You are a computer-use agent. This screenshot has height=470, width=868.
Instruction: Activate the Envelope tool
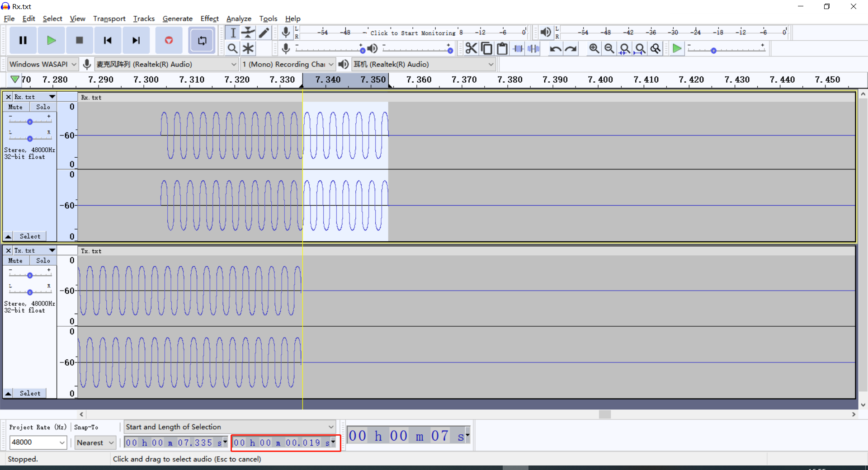point(248,32)
